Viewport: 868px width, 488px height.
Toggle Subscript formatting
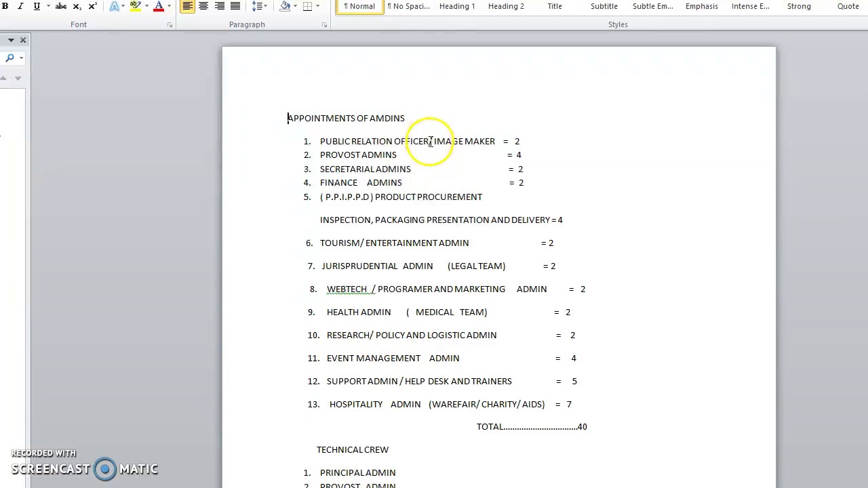[x=77, y=6]
